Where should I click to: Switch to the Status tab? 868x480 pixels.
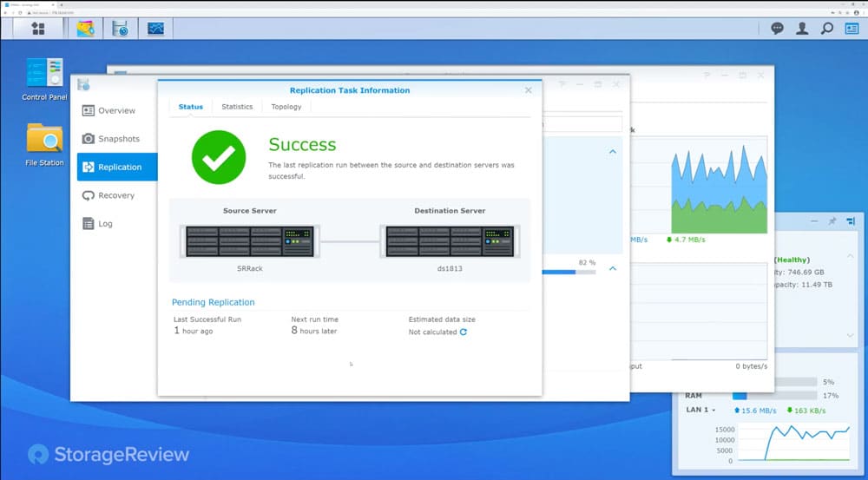(x=190, y=107)
